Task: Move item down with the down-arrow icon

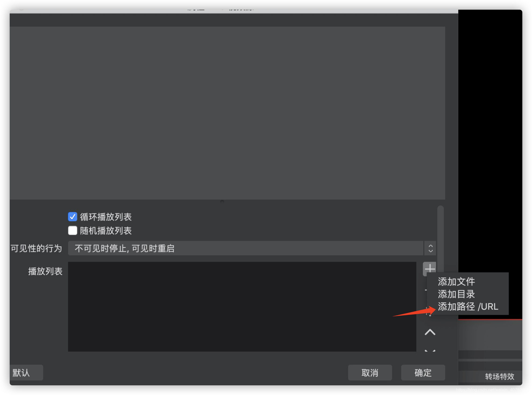Action: [430, 351]
